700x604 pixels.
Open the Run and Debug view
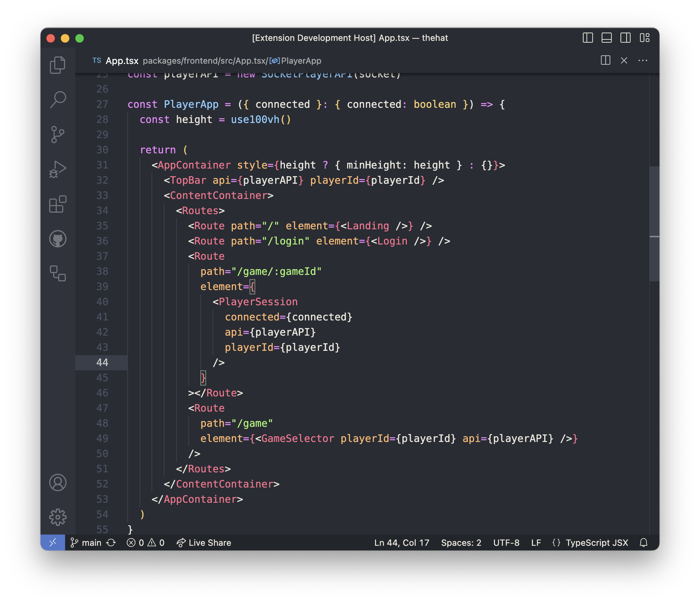point(57,169)
